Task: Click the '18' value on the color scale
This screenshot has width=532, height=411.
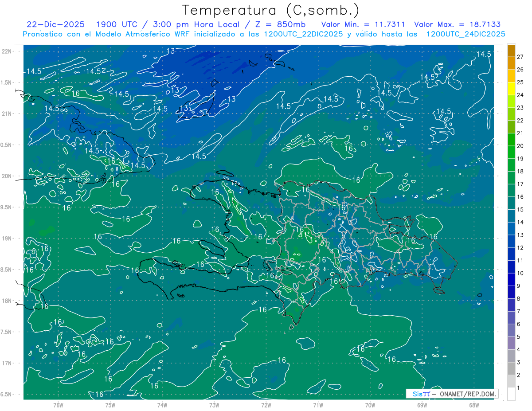Action: click(521, 172)
